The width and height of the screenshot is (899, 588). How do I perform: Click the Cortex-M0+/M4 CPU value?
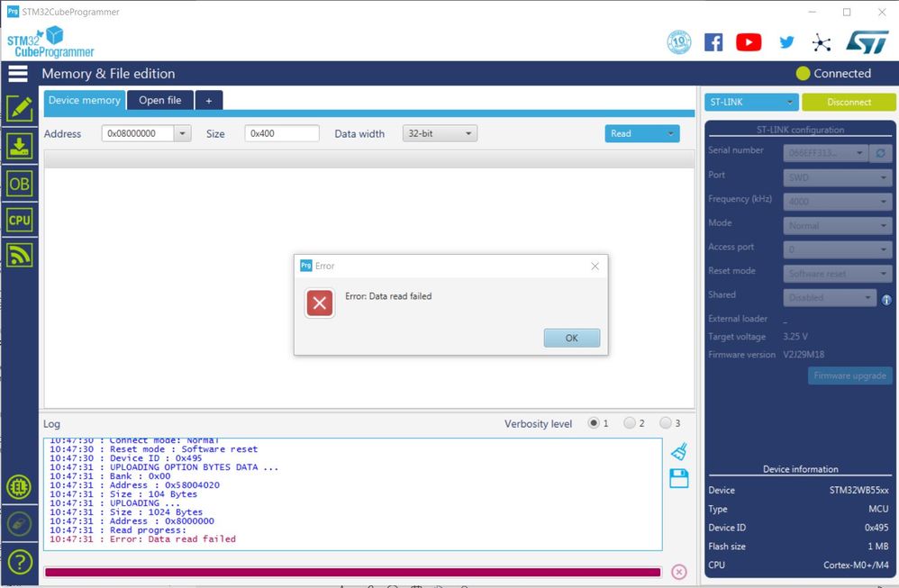[x=856, y=565]
